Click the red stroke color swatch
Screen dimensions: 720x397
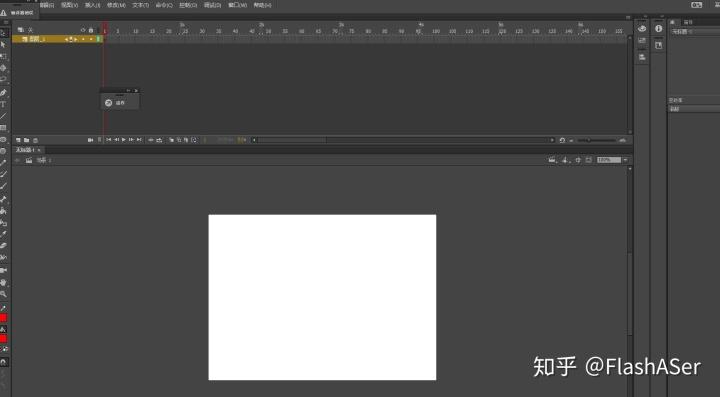(x=3, y=318)
